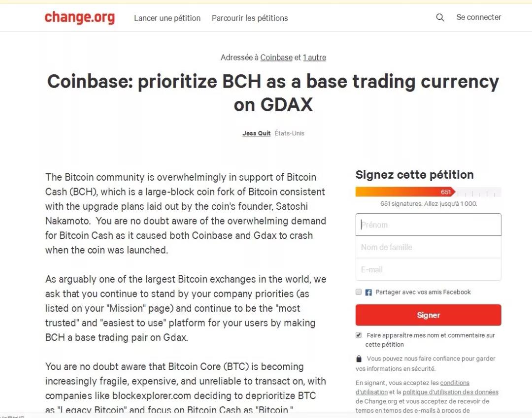Uncheck Faire apparaître mes nom checkbox
The width and height of the screenshot is (532, 418).
click(x=359, y=335)
